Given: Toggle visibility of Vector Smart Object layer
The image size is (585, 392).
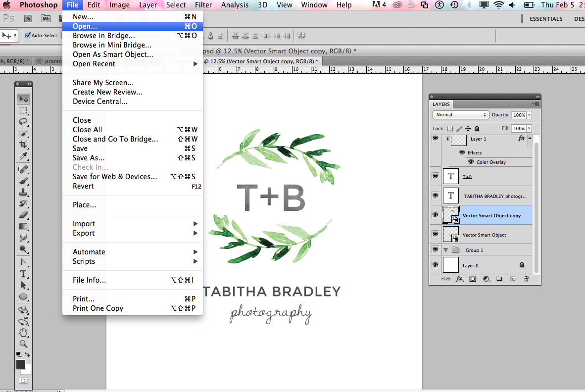Looking at the screenshot, I should pyautogui.click(x=435, y=235).
